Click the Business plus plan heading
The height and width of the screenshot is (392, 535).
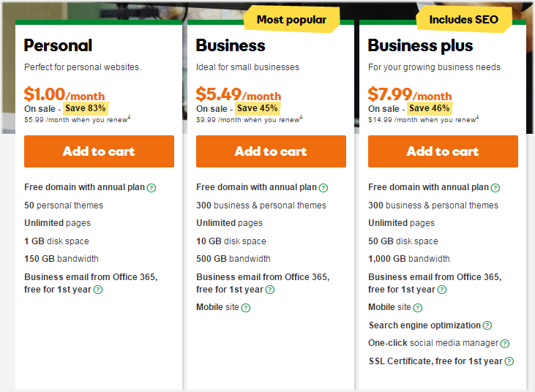[420, 45]
